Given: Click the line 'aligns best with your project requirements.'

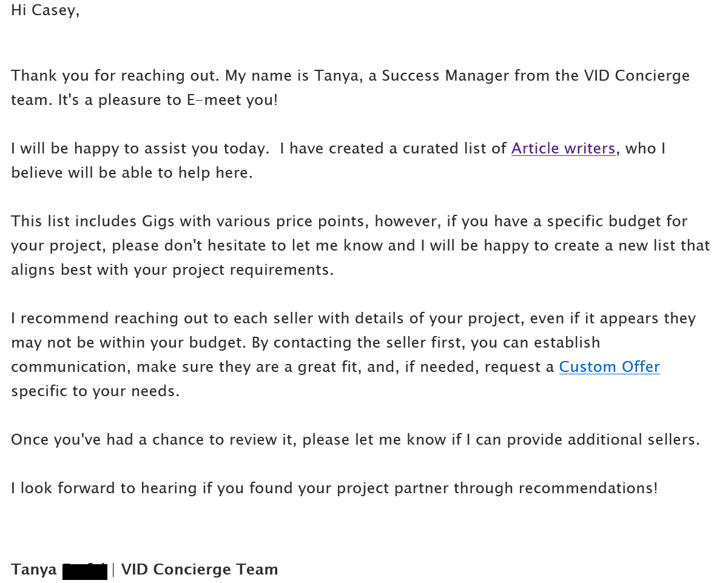Looking at the screenshot, I should pyautogui.click(x=172, y=270).
